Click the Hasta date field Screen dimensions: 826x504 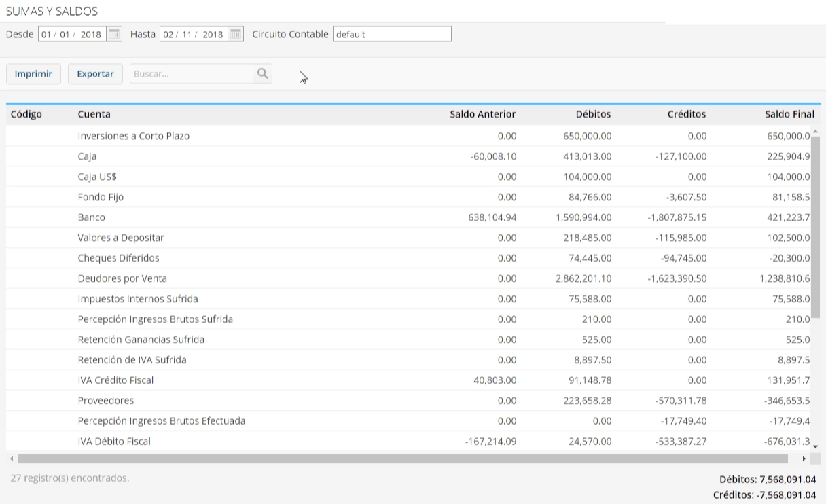pyautogui.click(x=193, y=34)
